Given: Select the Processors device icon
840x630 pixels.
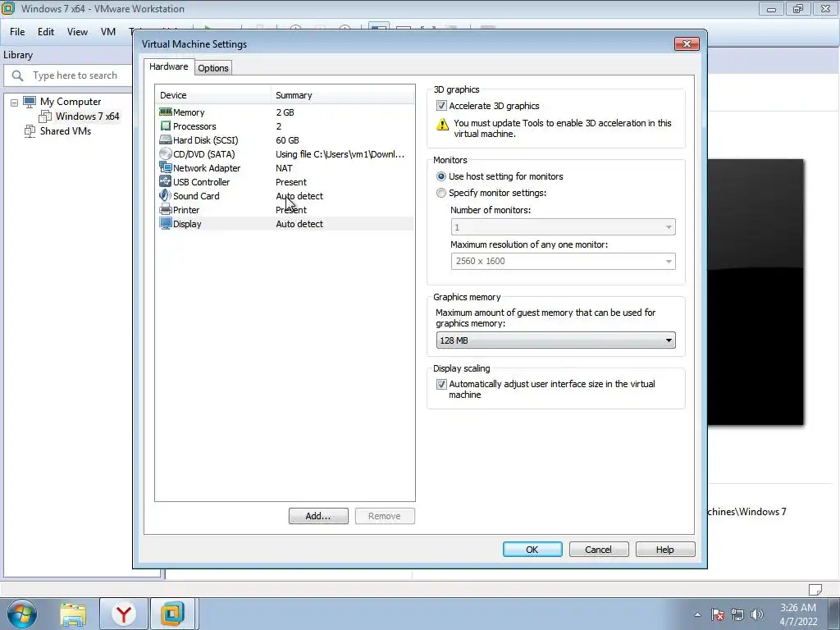Looking at the screenshot, I should (166, 126).
